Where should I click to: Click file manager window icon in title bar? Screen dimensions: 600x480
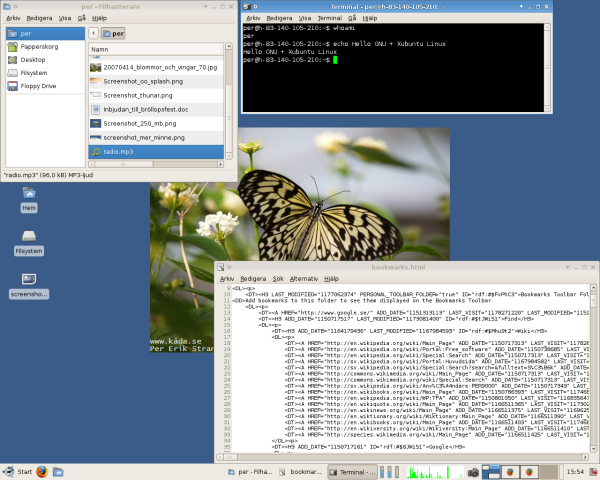7,7
